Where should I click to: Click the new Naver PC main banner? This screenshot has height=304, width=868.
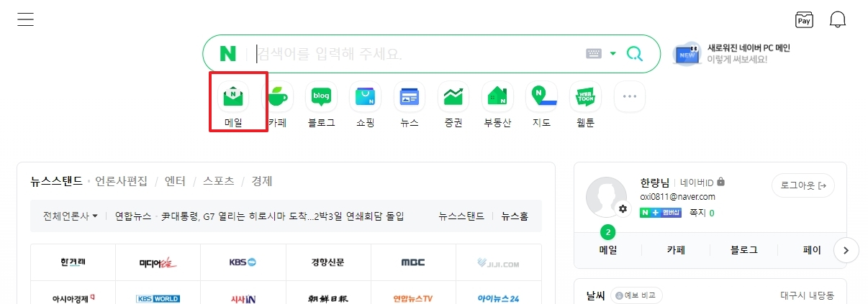[x=731, y=53]
